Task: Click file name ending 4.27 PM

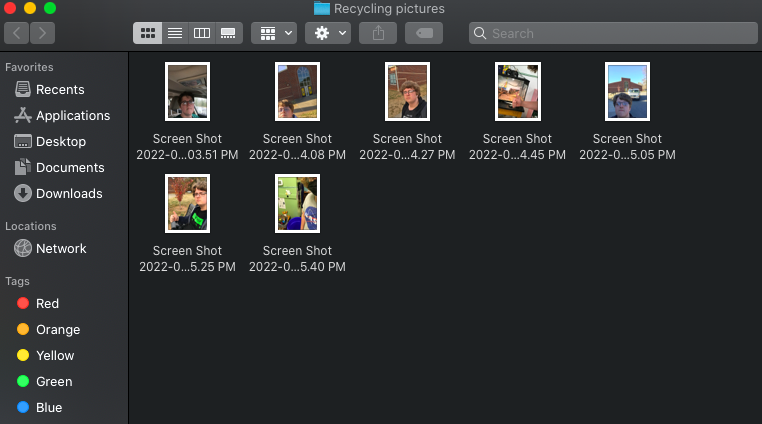Action: [407, 147]
